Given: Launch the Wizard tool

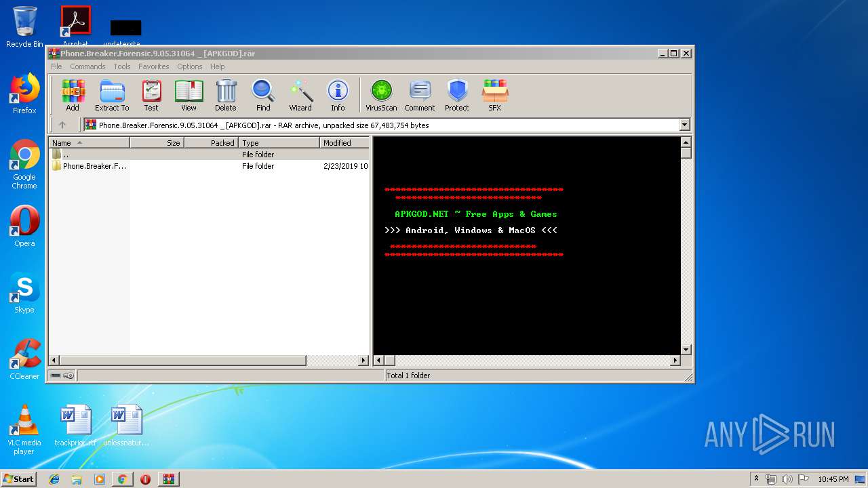Looking at the screenshot, I should 300,95.
